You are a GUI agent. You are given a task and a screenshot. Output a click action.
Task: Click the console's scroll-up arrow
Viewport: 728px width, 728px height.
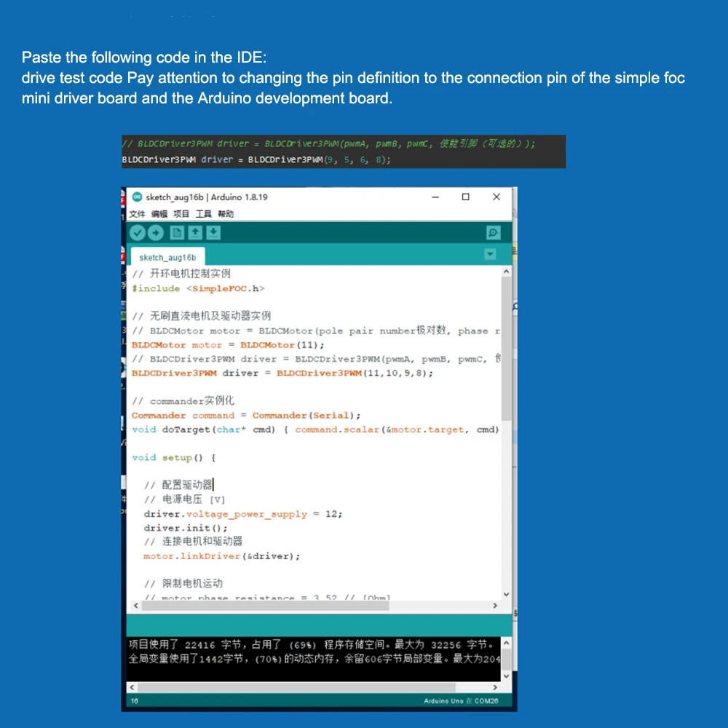point(506,643)
